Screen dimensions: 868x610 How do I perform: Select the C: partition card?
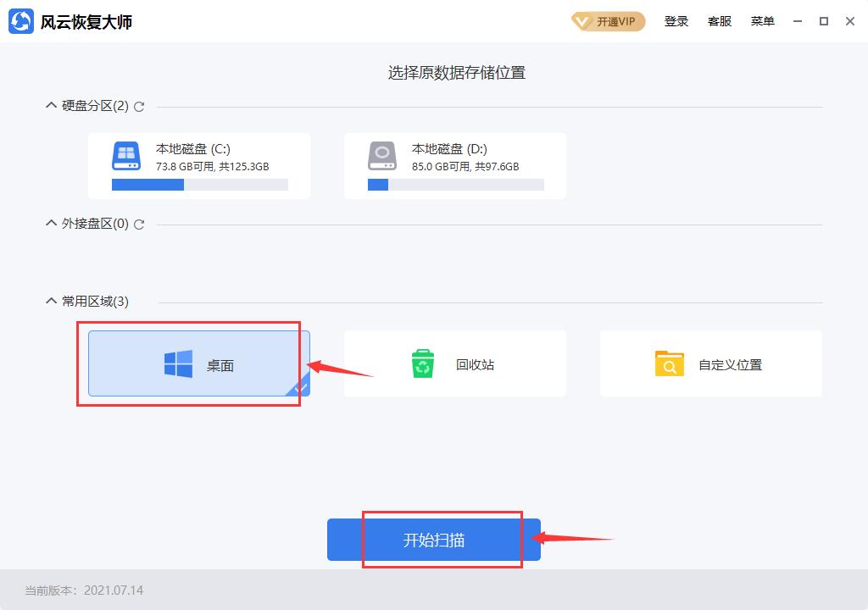pos(199,165)
